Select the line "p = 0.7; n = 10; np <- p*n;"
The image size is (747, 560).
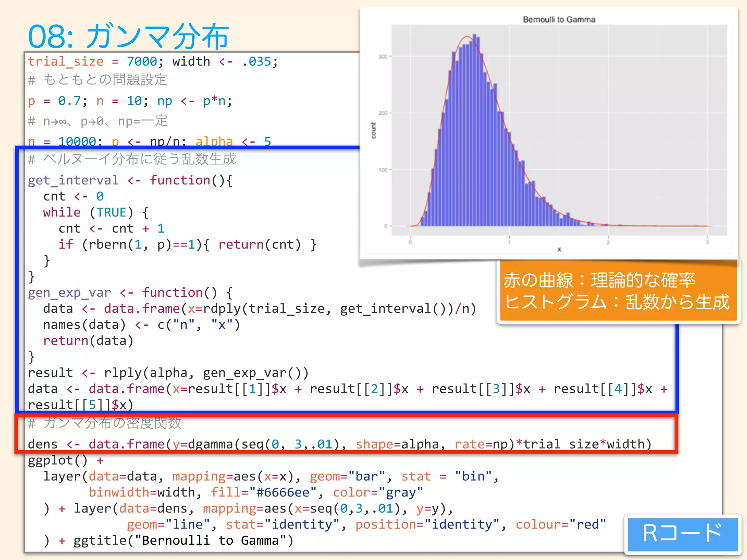tap(130, 101)
